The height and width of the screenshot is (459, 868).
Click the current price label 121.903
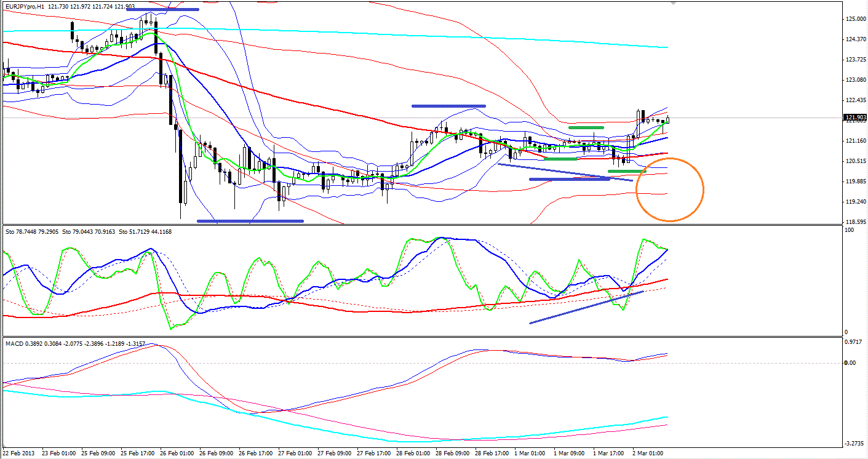tap(856, 117)
